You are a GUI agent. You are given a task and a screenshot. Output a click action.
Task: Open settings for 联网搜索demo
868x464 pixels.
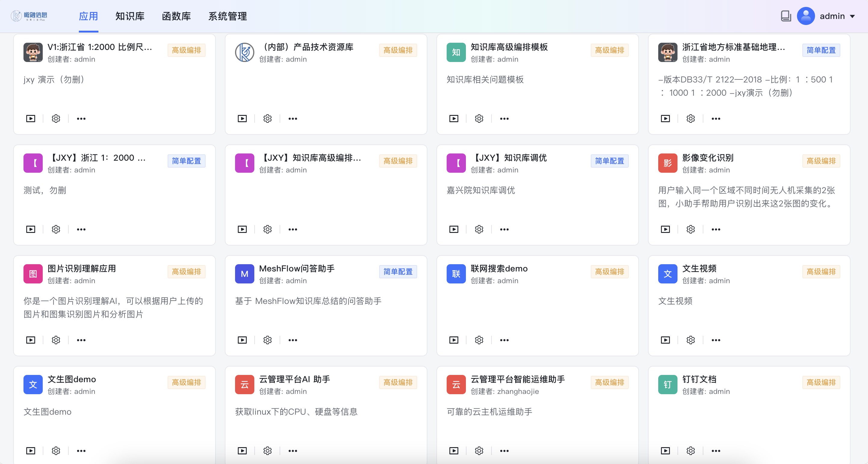point(479,340)
